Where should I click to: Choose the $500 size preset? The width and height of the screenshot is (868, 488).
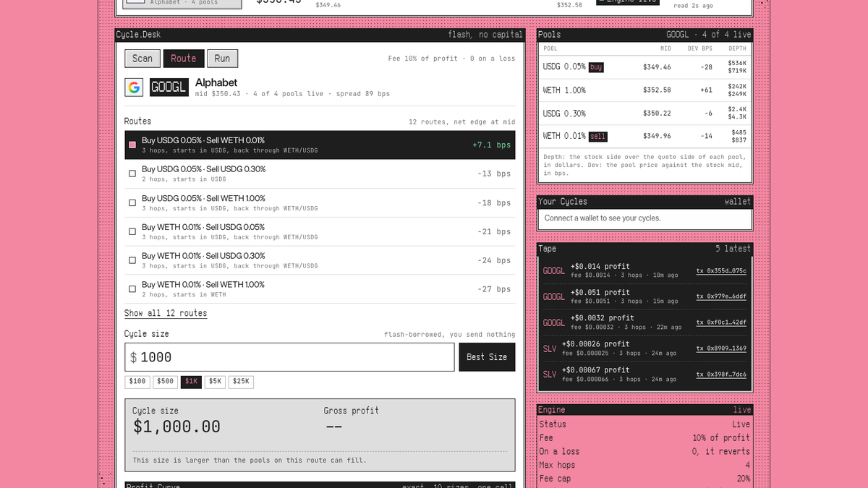[x=166, y=381]
